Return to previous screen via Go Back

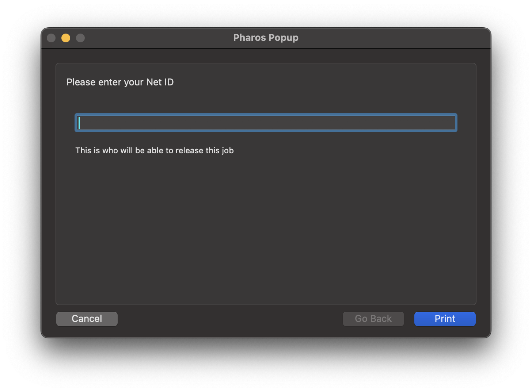click(x=373, y=319)
